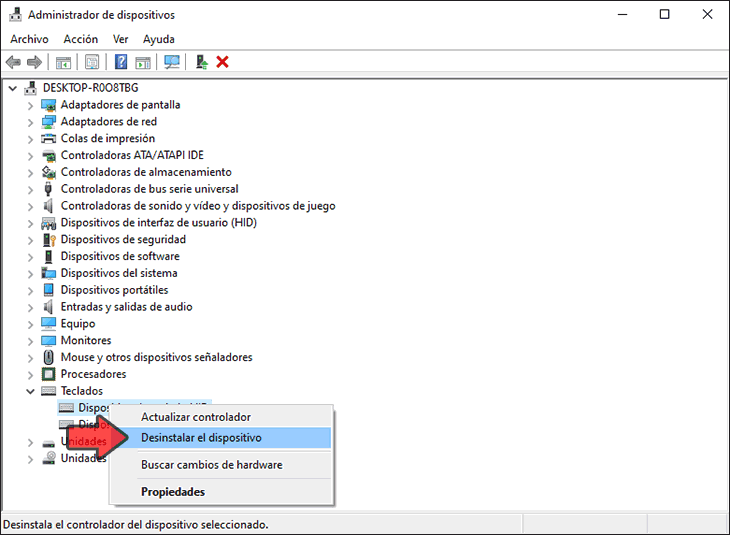Choose Actualizar controlador from context menu
Image resolution: width=730 pixels, height=535 pixels.
(220, 417)
